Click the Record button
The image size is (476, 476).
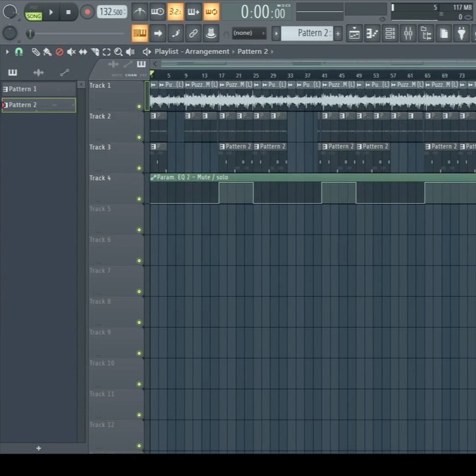coord(87,12)
